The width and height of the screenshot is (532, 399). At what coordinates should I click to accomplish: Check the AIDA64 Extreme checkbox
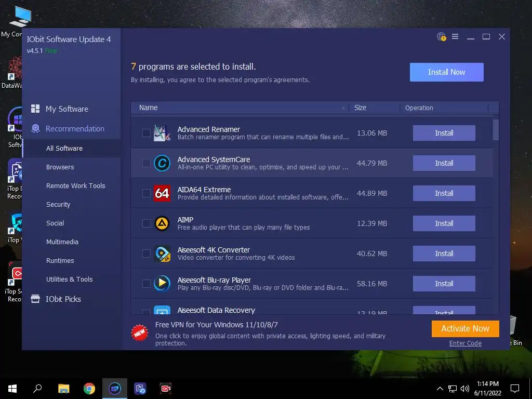[146, 193]
